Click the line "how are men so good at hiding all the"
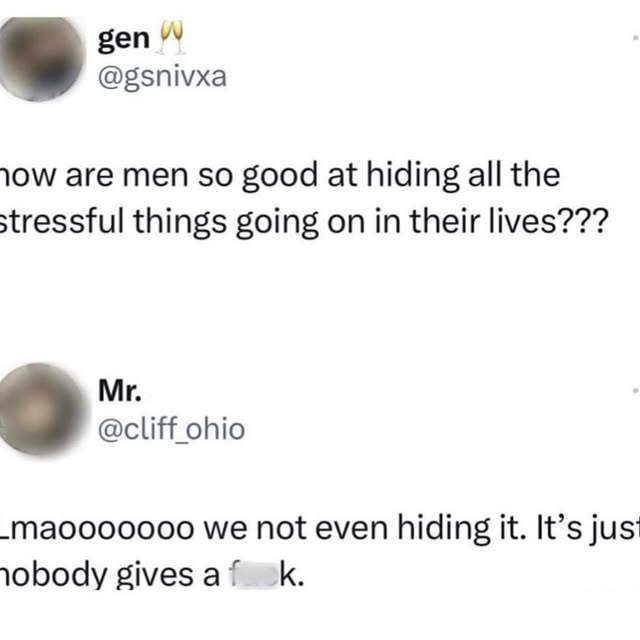 point(280,176)
